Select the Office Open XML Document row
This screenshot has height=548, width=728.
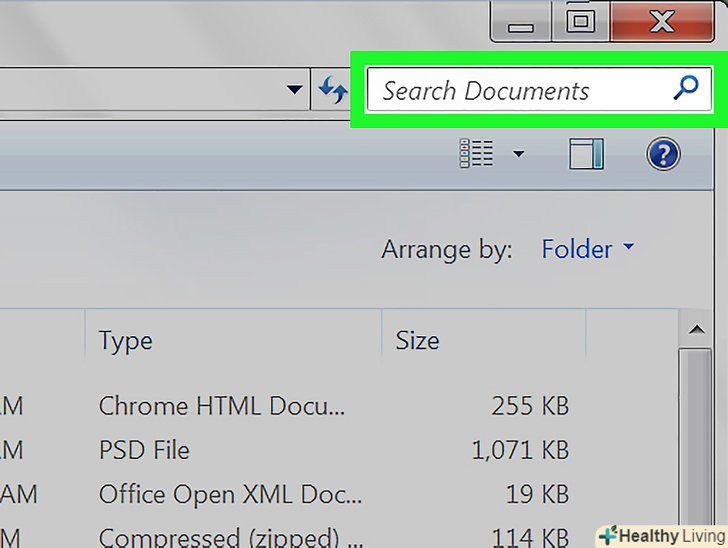[230, 494]
